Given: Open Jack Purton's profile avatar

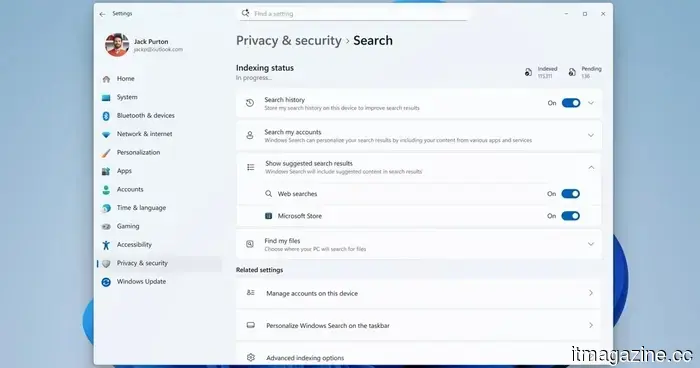Looking at the screenshot, I should click(117, 45).
